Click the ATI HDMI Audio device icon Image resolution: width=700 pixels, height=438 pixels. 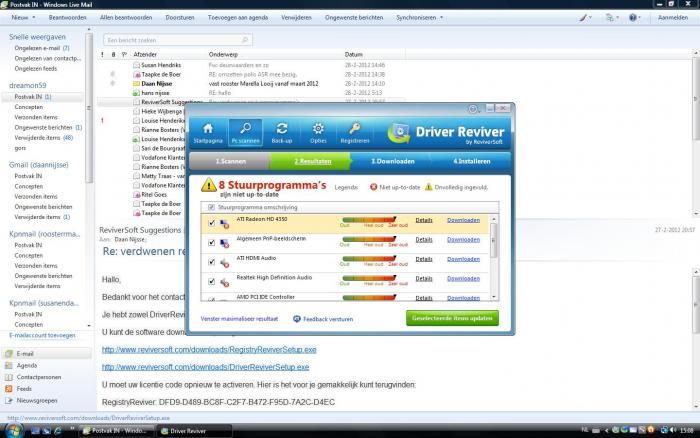225,263
